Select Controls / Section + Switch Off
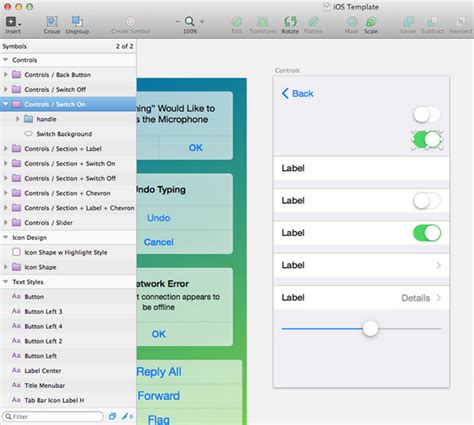The width and height of the screenshot is (474, 425). 68,178
